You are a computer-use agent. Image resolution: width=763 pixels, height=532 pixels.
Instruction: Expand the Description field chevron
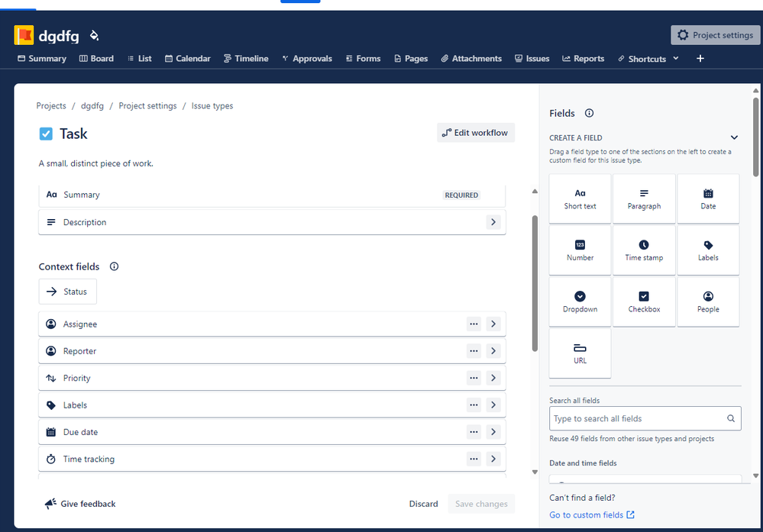(x=493, y=222)
